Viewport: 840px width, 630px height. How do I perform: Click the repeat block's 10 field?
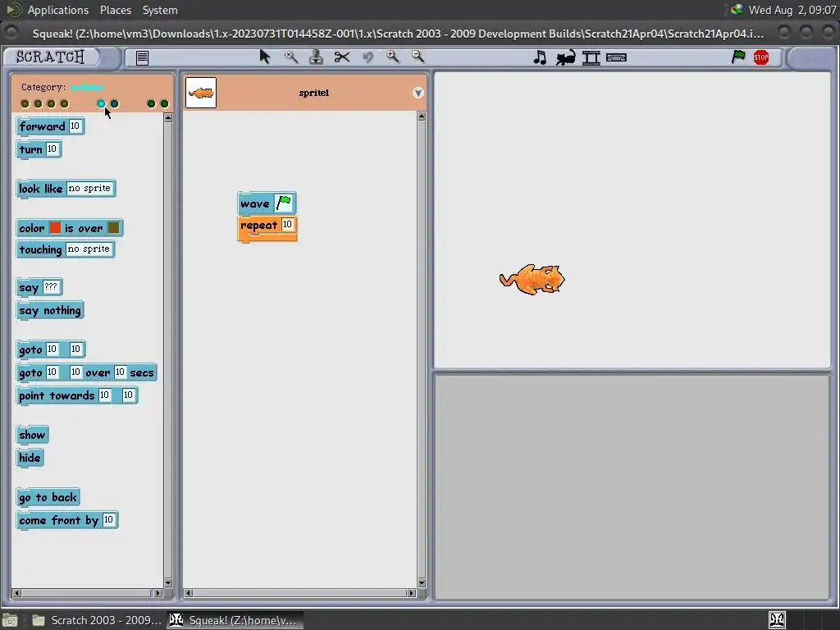(288, 225)
